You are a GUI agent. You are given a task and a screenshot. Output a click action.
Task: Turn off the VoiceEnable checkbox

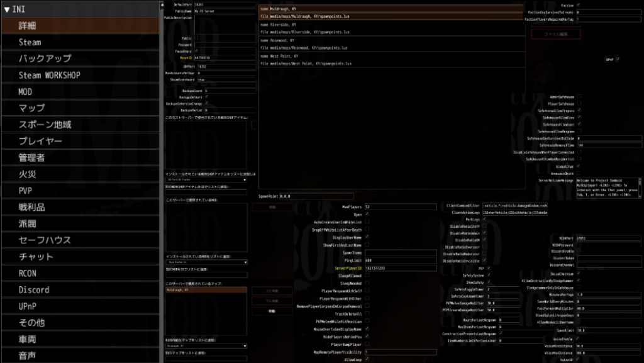tap(579, 338)
